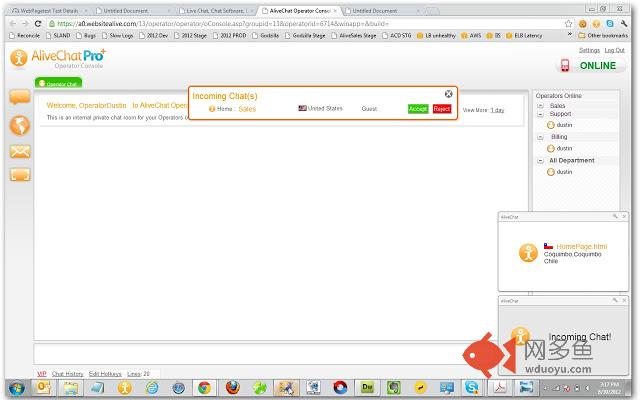Viewport: 640px width, 400px height.
Task: Click the red phone icon beside ONLINE
Action: pyautogui.click(x=565, y=65)
